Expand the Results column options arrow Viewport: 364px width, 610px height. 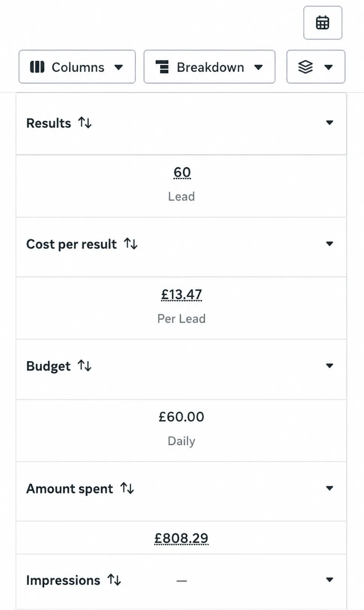(329, 123)
